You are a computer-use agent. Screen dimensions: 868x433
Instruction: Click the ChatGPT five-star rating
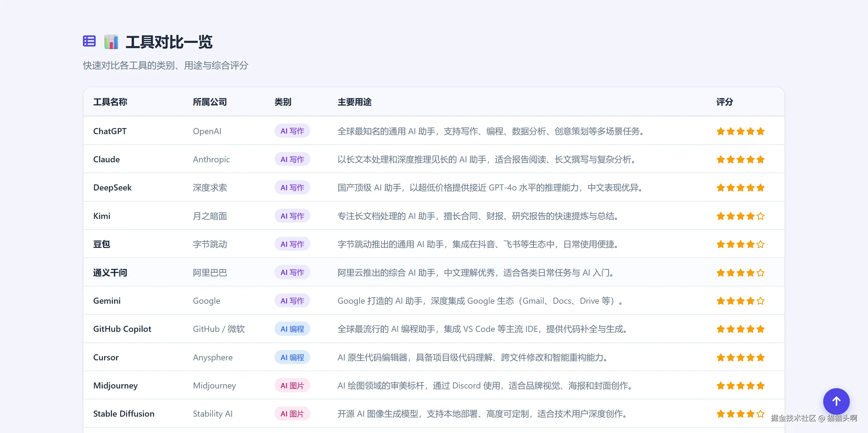740,131
